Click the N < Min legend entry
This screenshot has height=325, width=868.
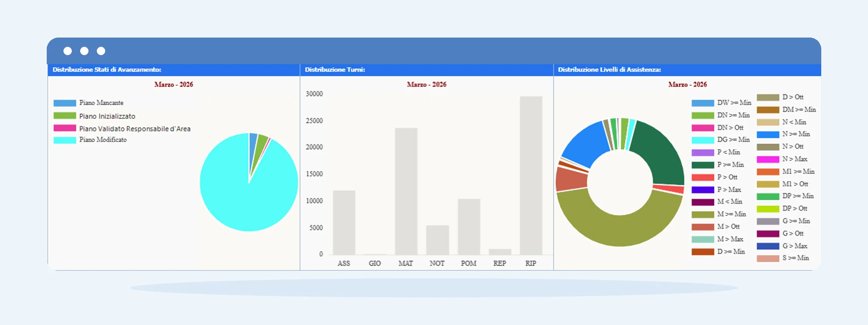pos(782,122)
